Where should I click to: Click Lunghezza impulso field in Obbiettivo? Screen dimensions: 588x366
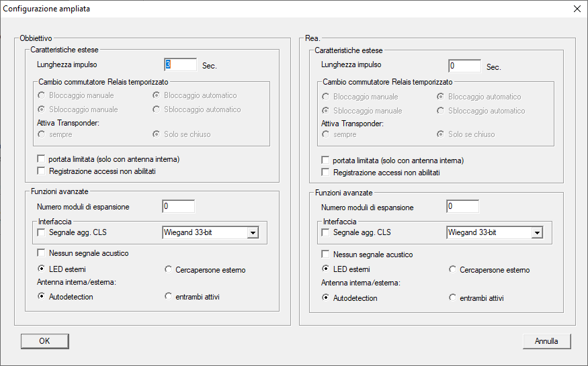click(x=180, y=64)
